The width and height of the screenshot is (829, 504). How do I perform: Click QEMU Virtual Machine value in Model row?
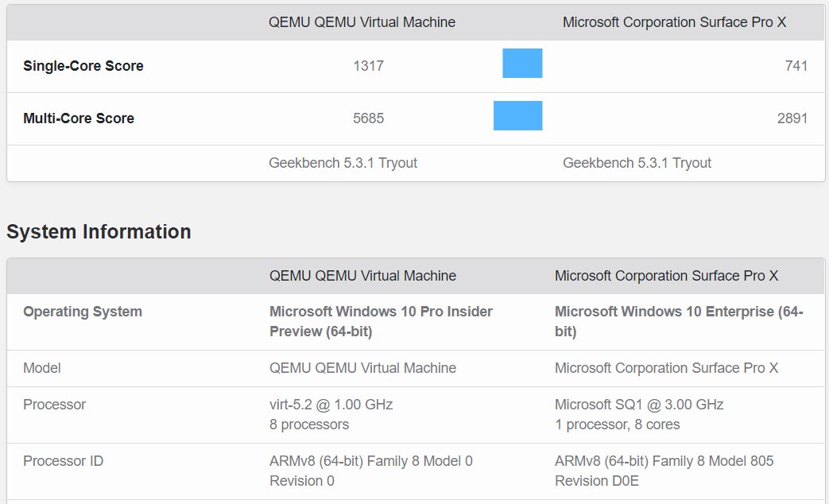[x=362, y=368]
